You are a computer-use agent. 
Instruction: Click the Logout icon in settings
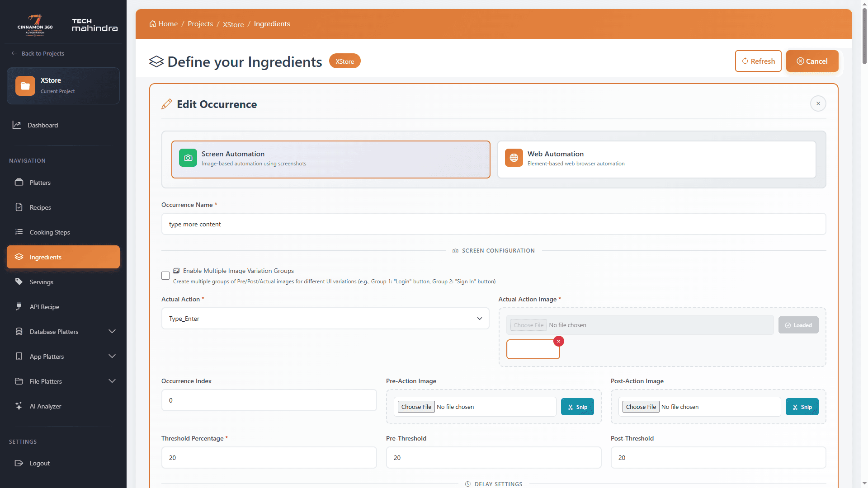click(x=19, y=463)
